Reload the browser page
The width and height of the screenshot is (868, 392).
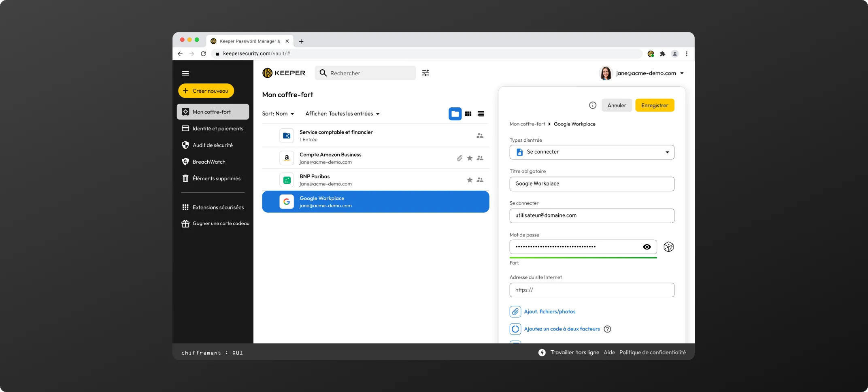click(x=203, y=53)
